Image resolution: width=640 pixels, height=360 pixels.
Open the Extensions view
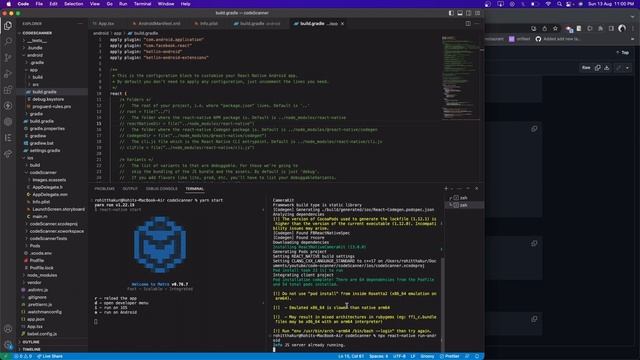(x=8, y=90)
